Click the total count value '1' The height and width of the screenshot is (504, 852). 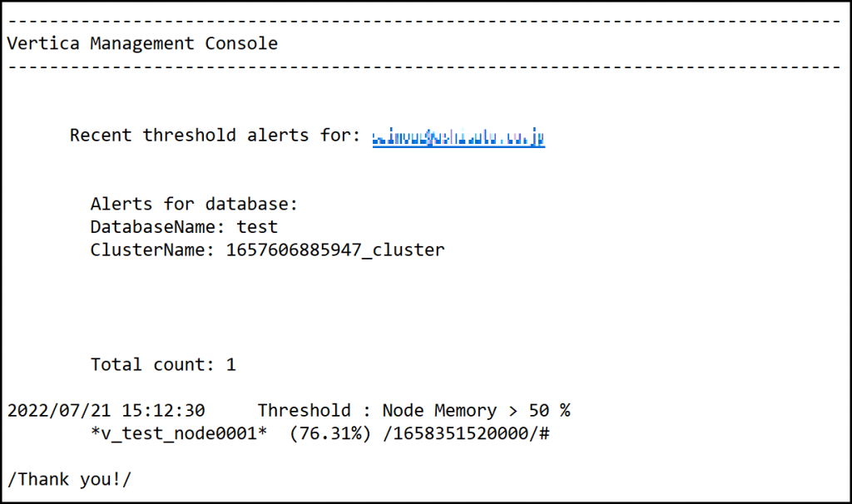pyautogui.click(x=231, y=364)
